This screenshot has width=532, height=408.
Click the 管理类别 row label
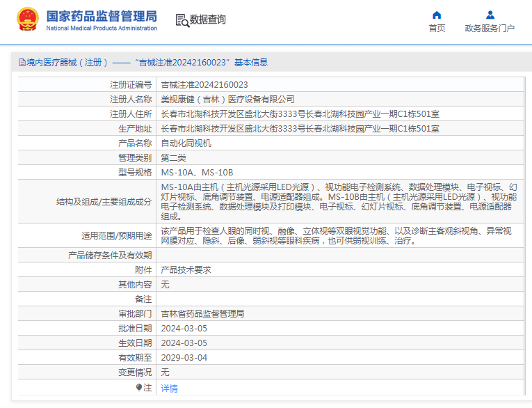click(135, 157)
